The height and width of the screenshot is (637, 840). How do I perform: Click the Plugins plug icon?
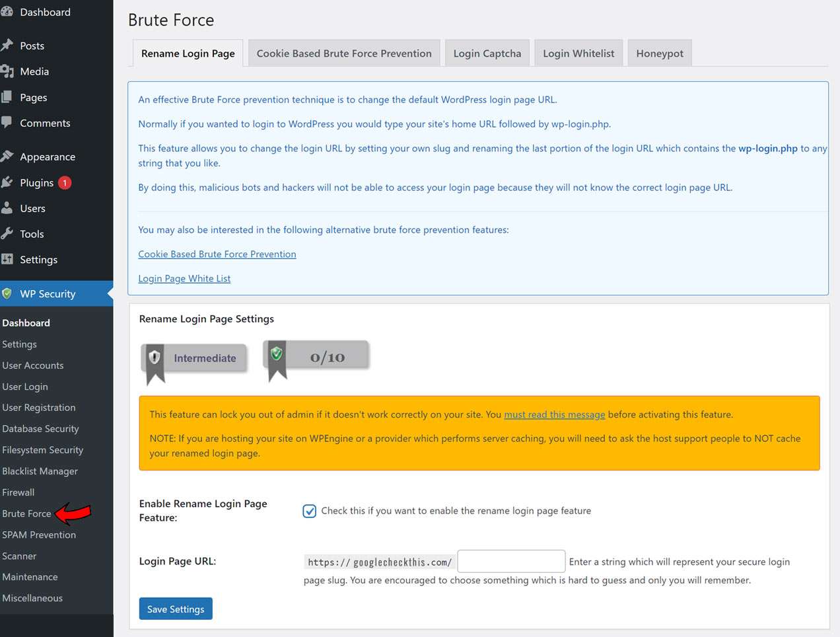pyautogui.click(x=7, y=182)
